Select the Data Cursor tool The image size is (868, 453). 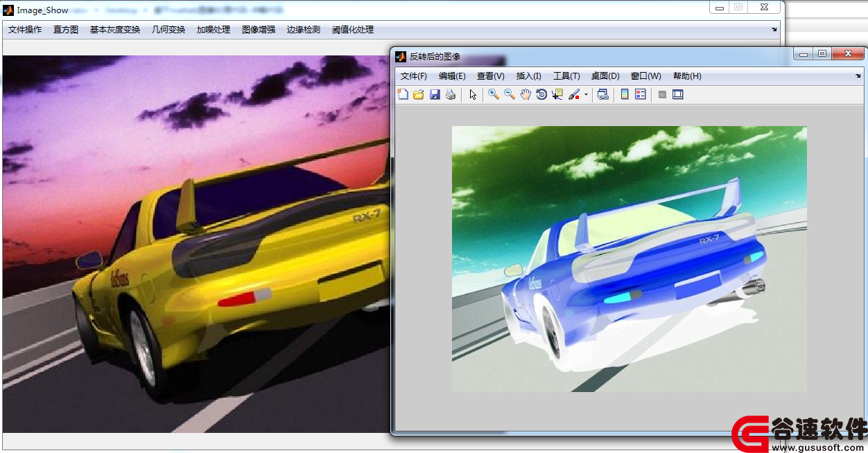(x=557, y=94)
